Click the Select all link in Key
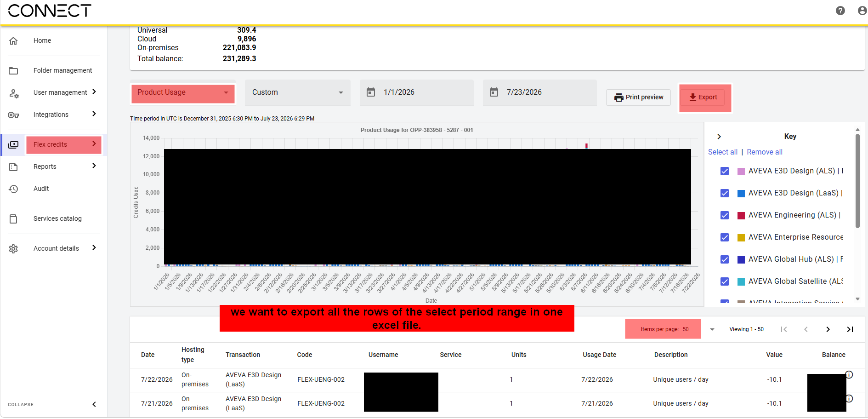868x419 pixels. tap(723, 152)
